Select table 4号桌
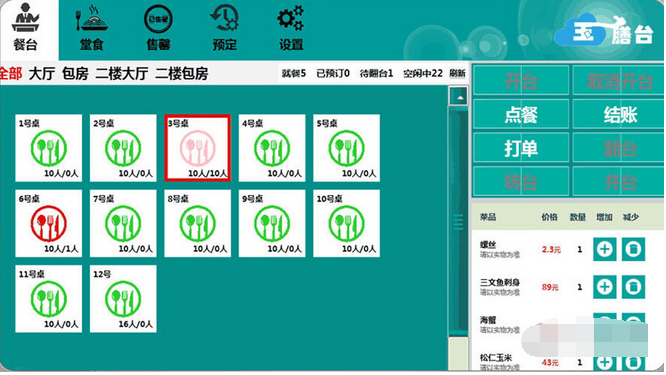The width and height of the screenshot is (666, 375). (272, 148)
